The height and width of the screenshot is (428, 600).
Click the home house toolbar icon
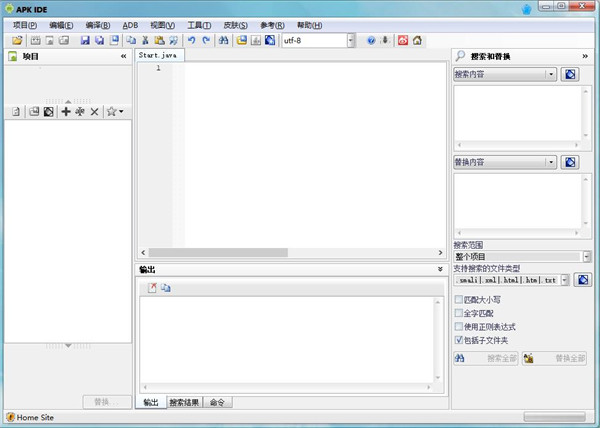coord(417,40)
